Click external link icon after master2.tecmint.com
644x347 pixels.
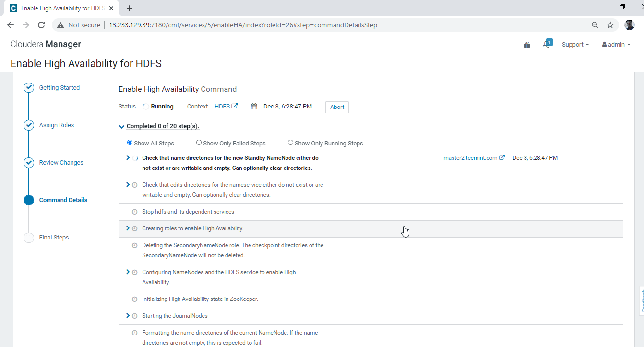point(502,157)
